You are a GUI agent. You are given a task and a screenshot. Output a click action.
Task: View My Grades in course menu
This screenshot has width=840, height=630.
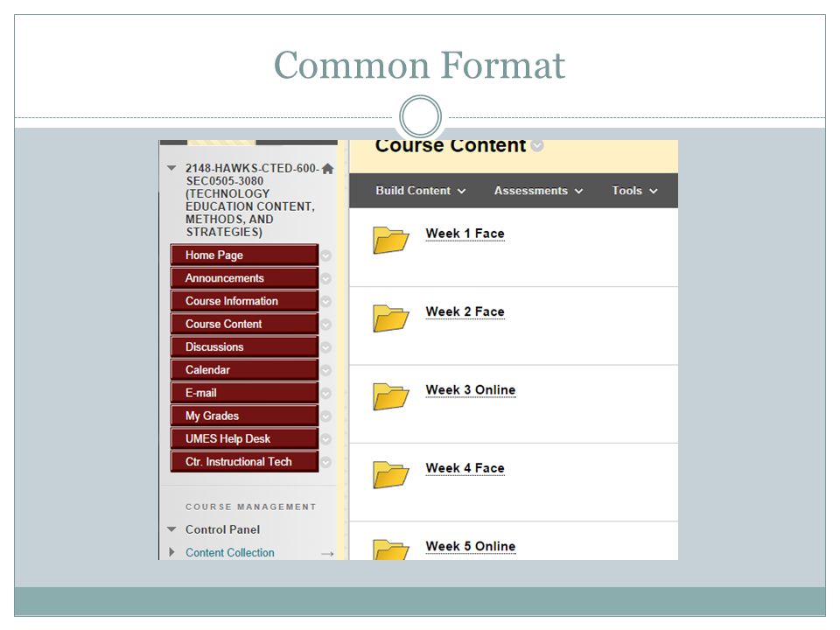244,416
